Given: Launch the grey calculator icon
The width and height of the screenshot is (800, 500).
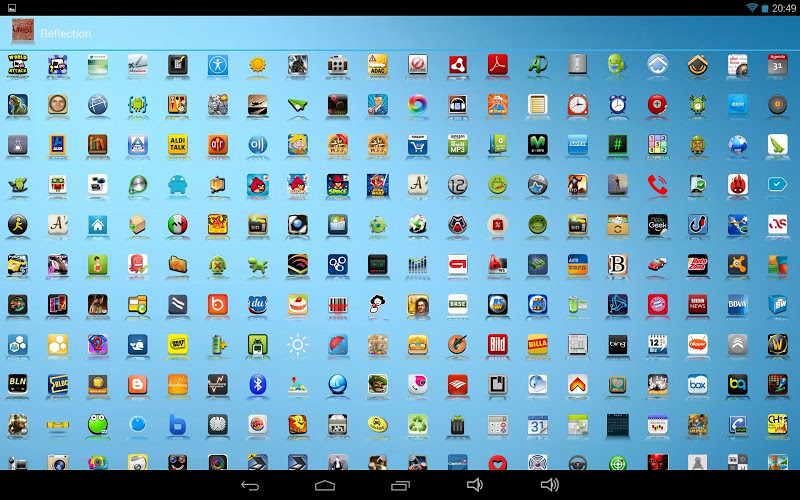Looking at the screenshot, I should (x=497, y=424).
